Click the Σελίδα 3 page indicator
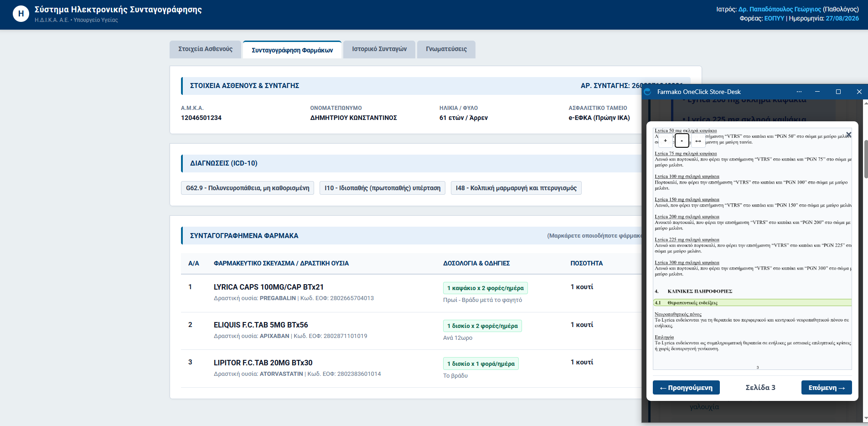The height and width of the screenshot is (426, 868). (760, 388)
